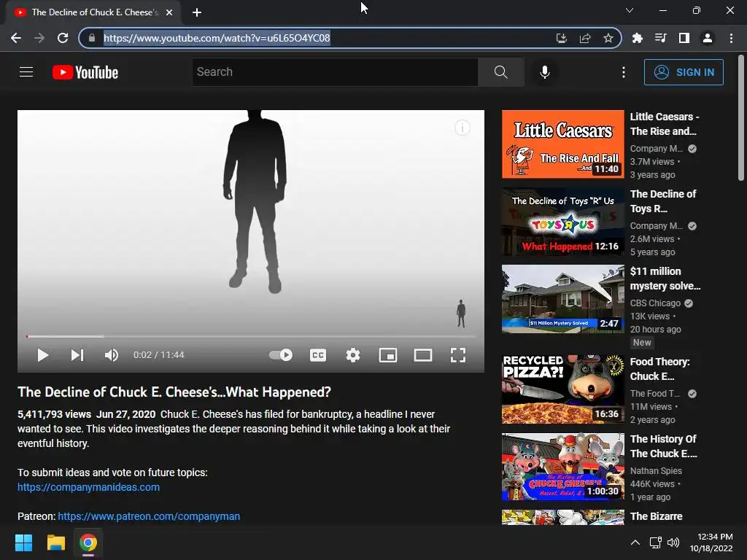Go to YouTube home via logo

tap(85, 72)
